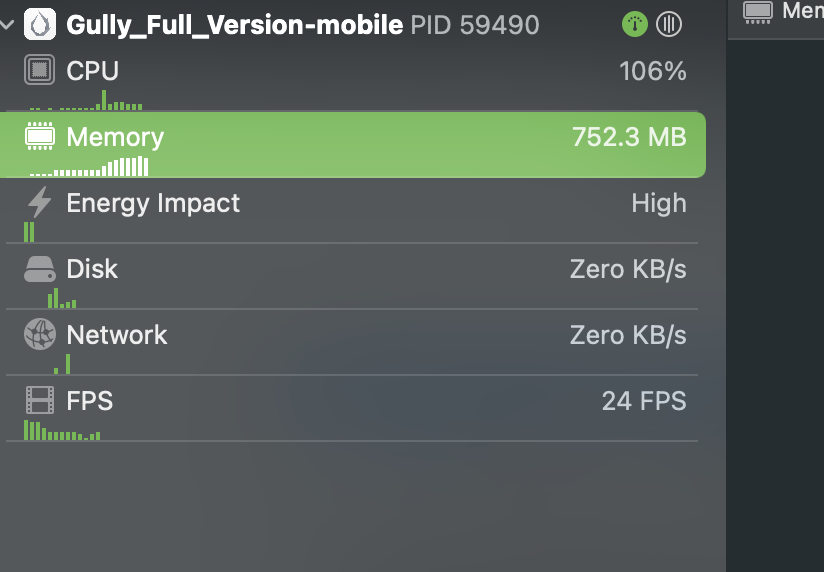This screenshot has width=824, height=572.
Task: Open the circled bars process view options
Action: (669, 24)
